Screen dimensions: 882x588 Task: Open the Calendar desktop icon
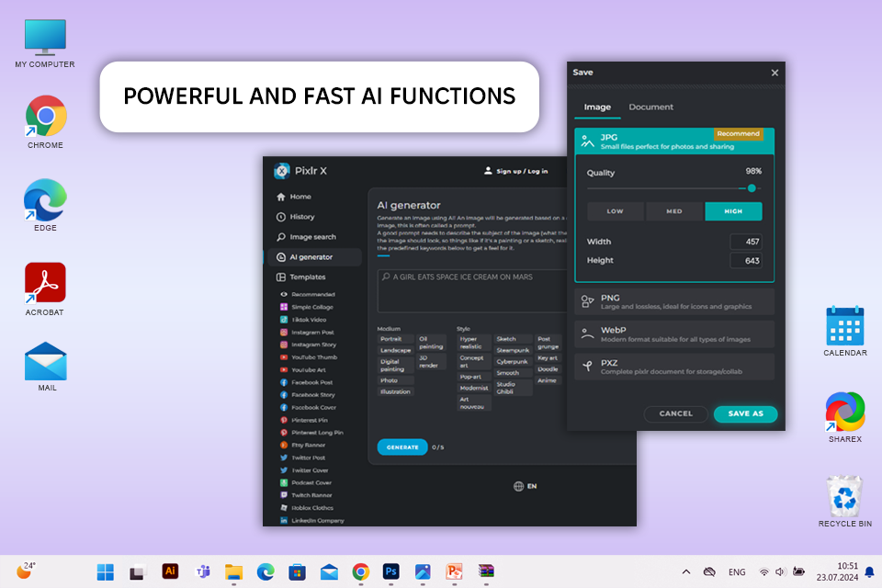pyautogui.click(x=845, y=332)
